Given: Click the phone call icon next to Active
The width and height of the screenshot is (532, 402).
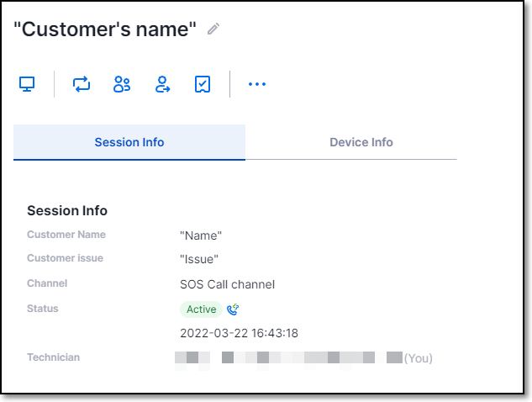Looking at the screenshot, I should click(x=233, y=309).
